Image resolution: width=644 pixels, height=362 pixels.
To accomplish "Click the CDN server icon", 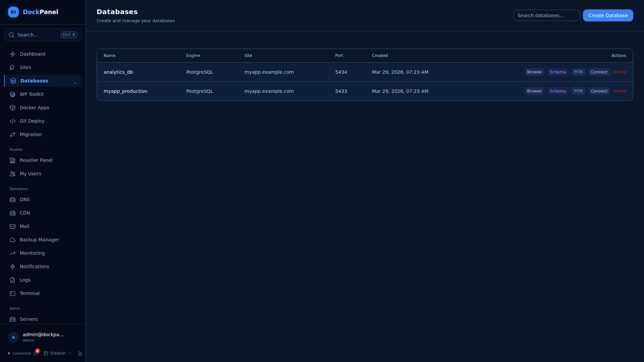I will click(x=12, y=213).
